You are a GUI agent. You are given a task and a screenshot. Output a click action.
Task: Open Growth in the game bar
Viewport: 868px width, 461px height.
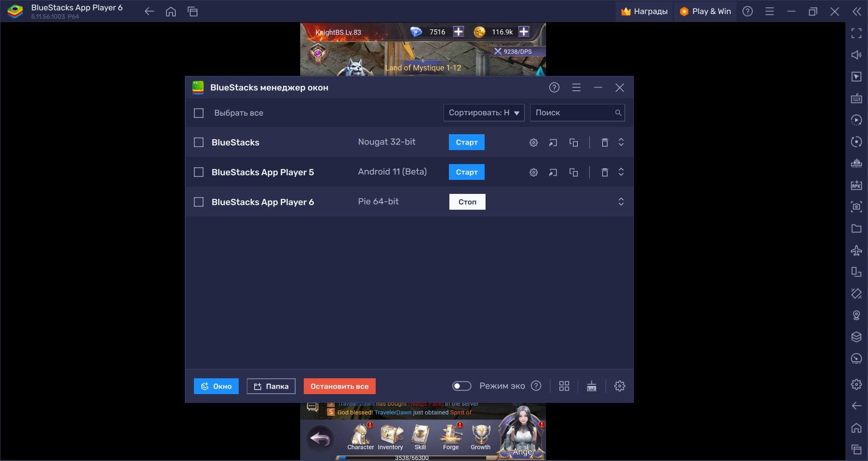point(481,437)
